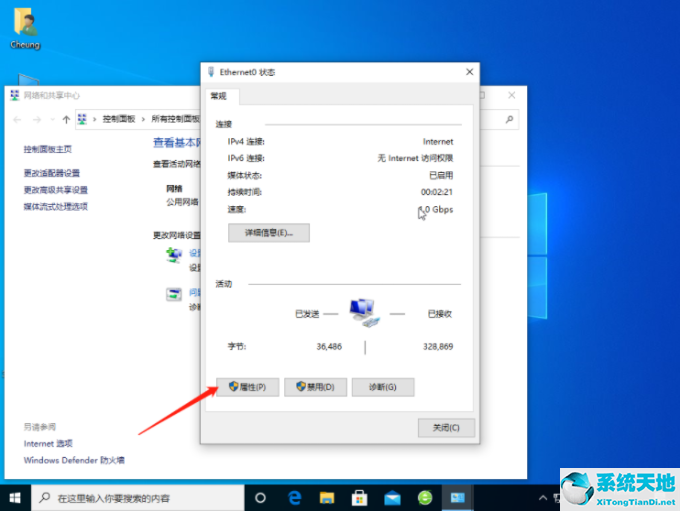Open the green globe app on taskbar

pos(425,498)
